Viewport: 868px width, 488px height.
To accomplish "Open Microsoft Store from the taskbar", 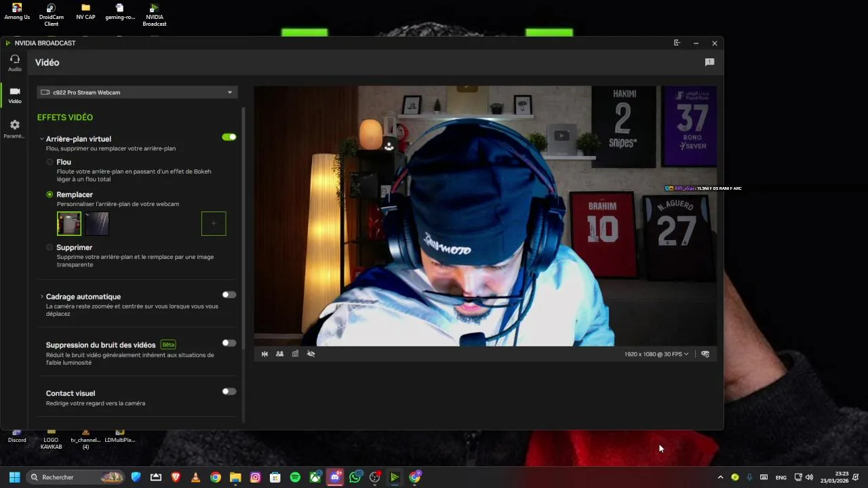I will tap(275, 477).
